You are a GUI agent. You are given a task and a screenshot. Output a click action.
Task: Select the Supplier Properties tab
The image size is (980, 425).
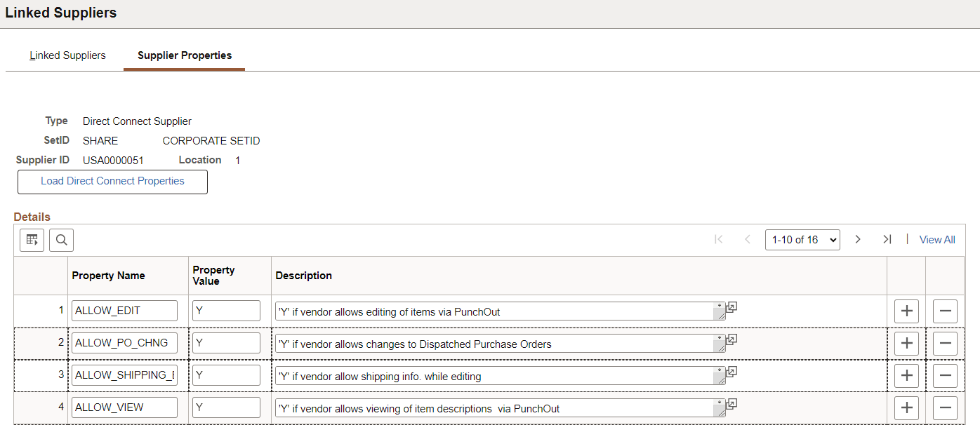tap(184, 55)
